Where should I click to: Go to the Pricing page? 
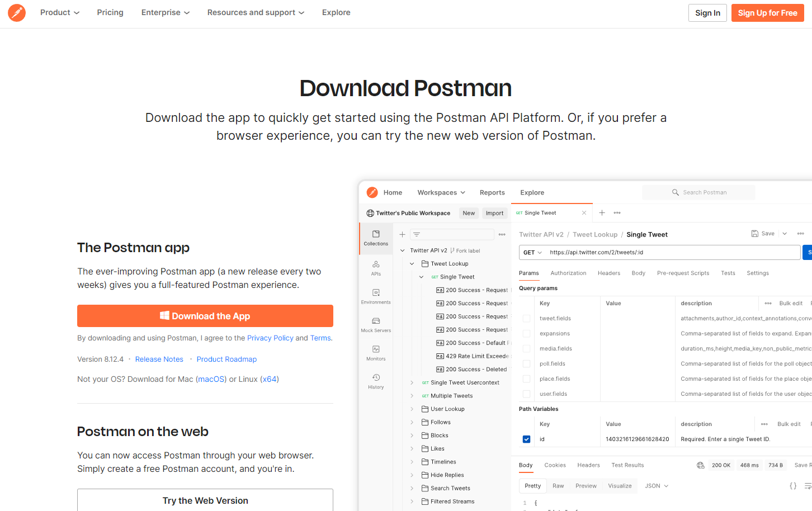click(110, 12)
